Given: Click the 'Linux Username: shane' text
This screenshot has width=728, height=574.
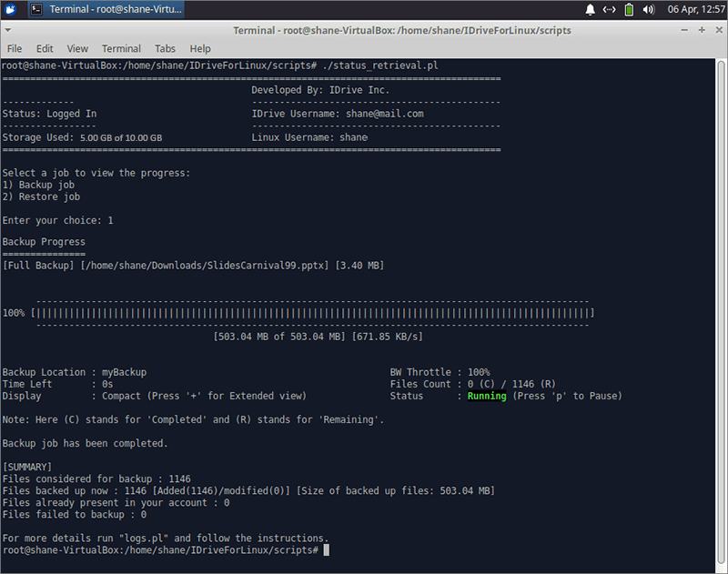Looking at the screenshot, I should coord(309,137).
